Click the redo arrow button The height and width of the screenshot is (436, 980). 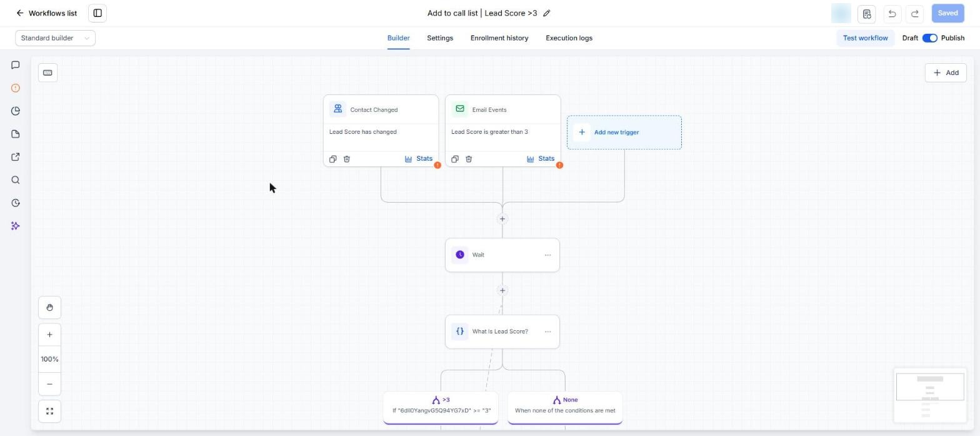pyautogui.click(x=915, y=13)
